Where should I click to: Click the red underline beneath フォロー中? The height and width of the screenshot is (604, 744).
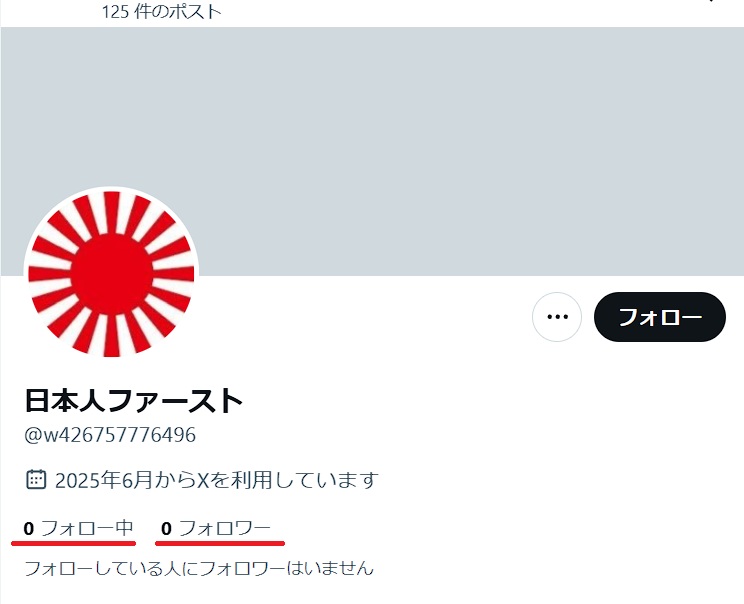(x=74, y=543)
